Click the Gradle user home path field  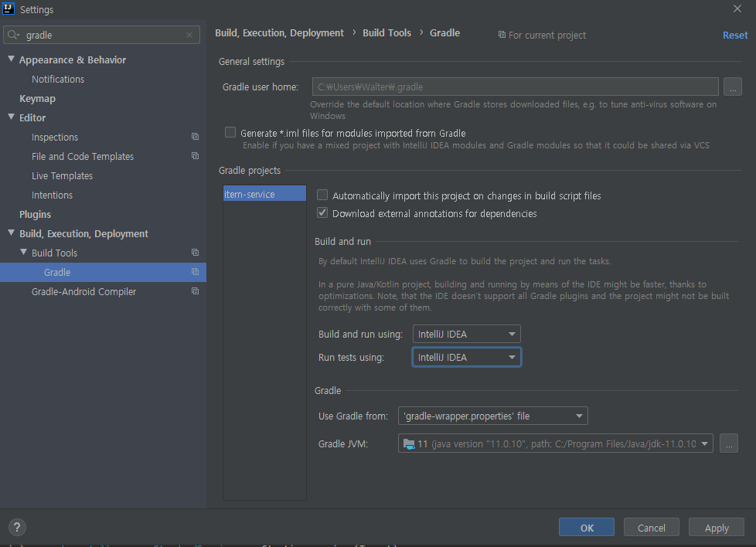pyautogui.click(x=515, y=87)
